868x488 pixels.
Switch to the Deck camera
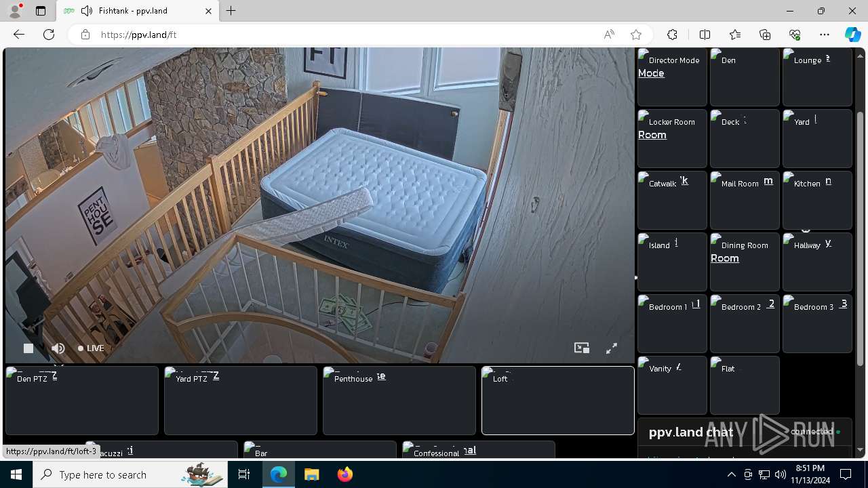click(745, 138)
